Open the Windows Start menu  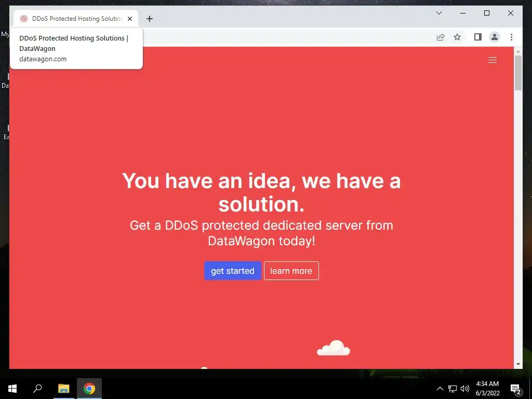(12, 389)
